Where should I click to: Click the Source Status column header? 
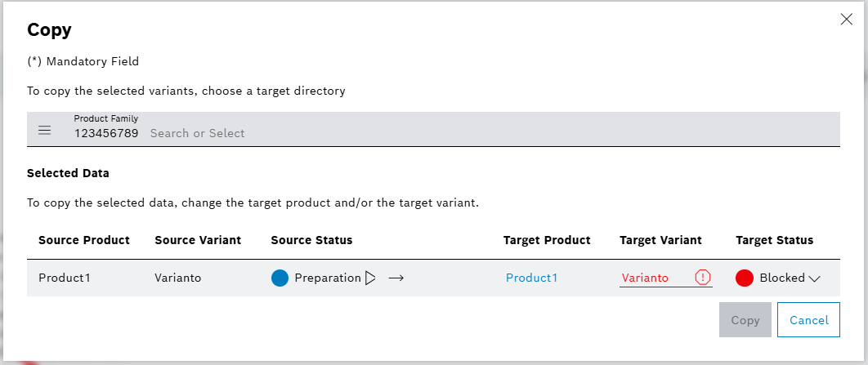[x=311, y=240]
